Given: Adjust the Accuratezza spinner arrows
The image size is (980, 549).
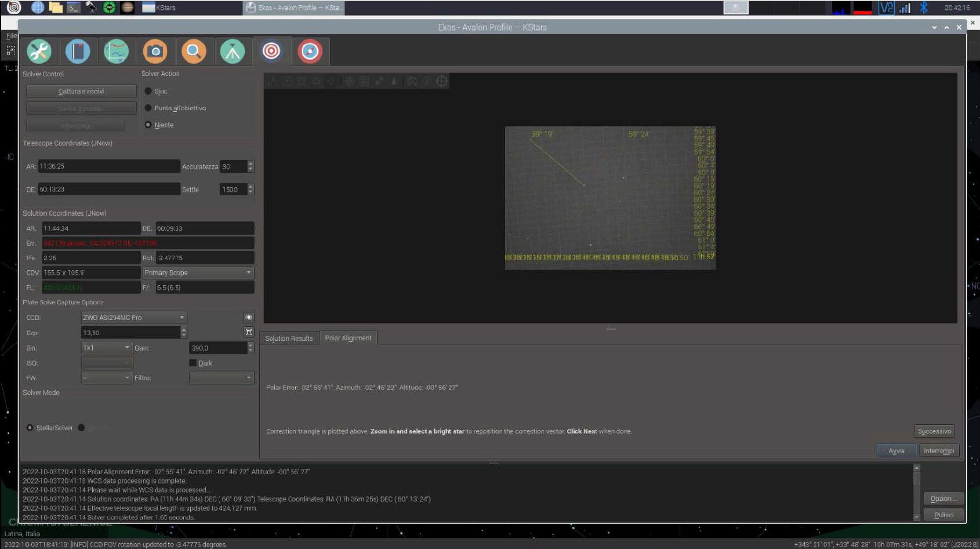Looking at the screenshot, I should (x=251, y=166).
